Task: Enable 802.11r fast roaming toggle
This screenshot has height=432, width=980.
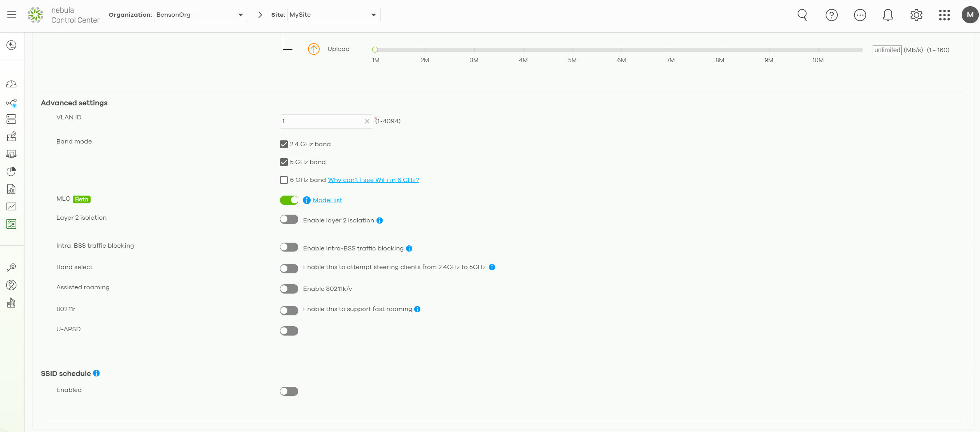Action: [289, 310]
